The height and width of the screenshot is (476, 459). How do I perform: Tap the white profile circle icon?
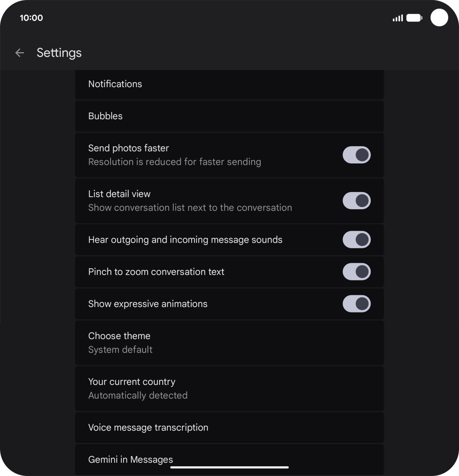pos(439,18)
